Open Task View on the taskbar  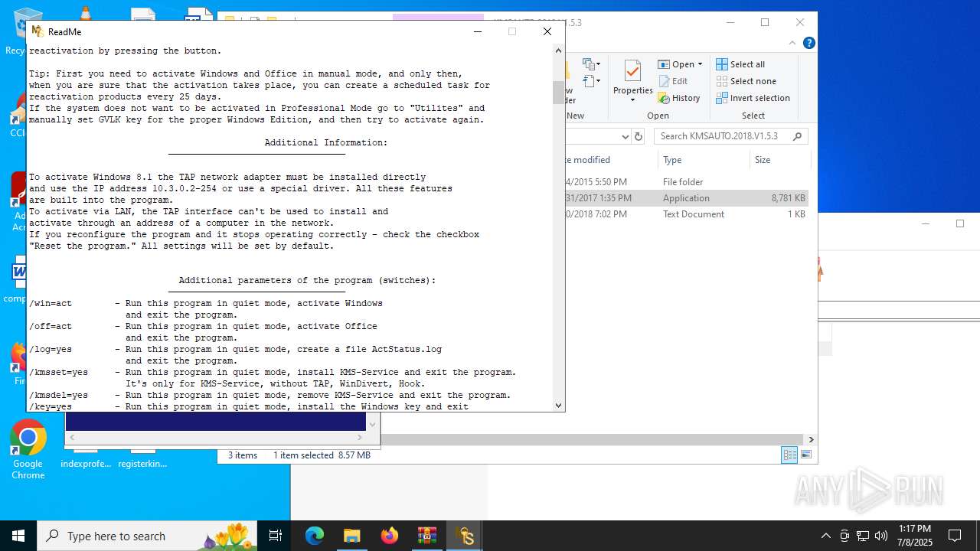tap(276, 536)
